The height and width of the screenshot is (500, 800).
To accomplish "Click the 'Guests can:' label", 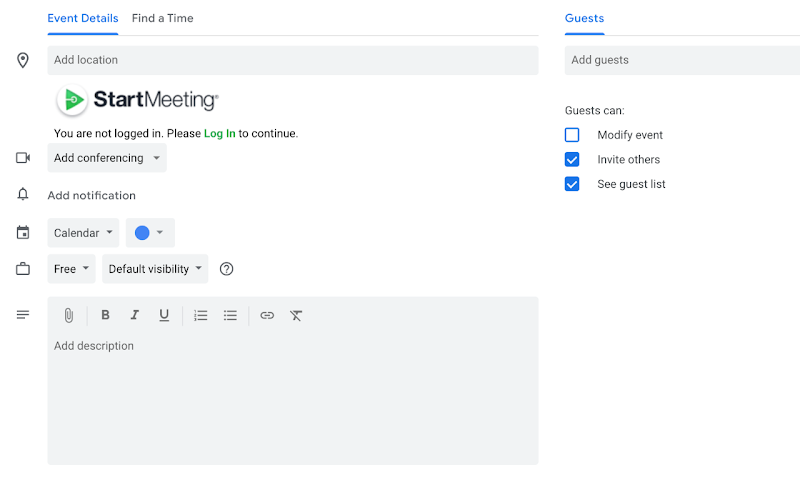I will click(594, 111).
